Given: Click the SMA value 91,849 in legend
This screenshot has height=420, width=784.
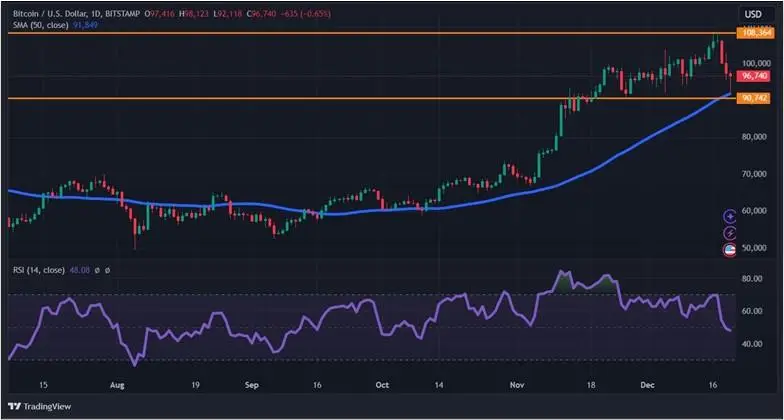Looking at the screenshot, I should pos(87,25).
